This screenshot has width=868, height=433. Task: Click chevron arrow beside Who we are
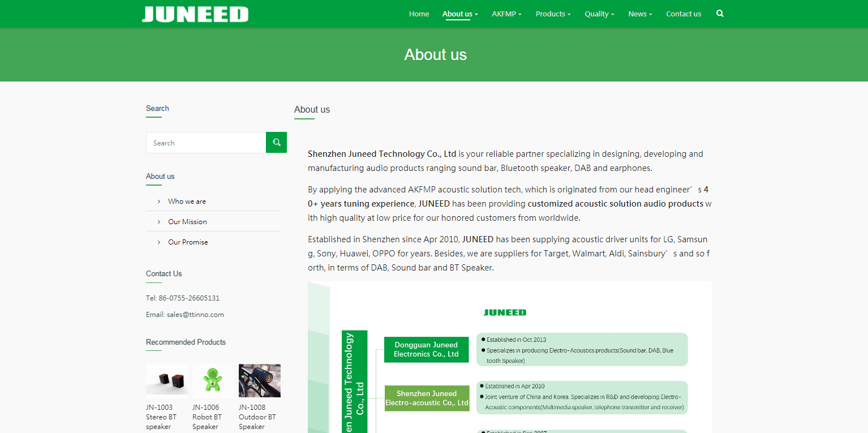coord(159,202)
